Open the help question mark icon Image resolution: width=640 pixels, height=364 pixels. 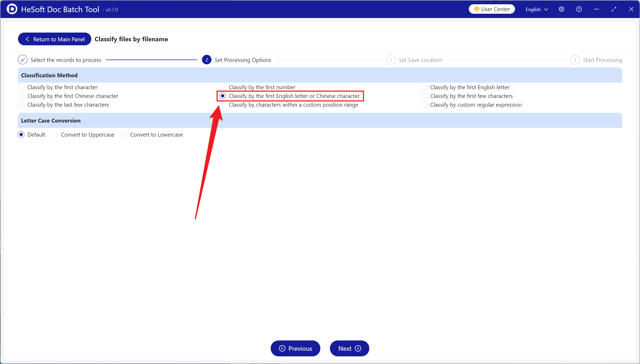tap(579, 9)
